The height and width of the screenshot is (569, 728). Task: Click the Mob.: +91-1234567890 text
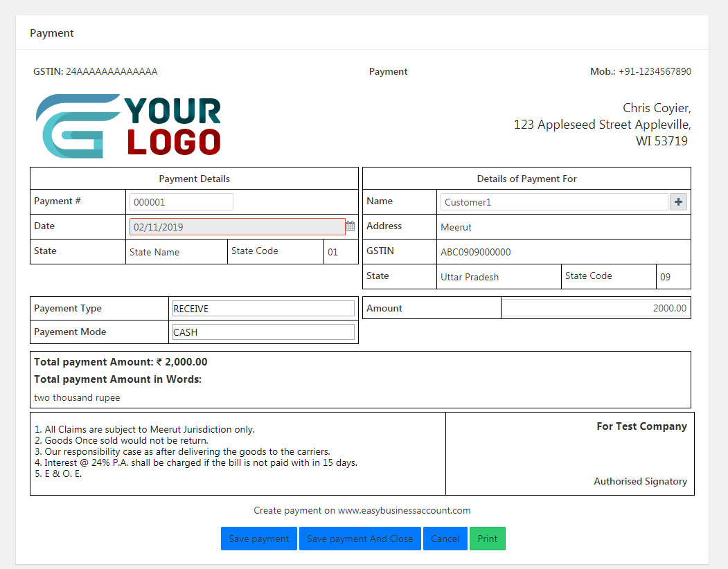click(x=640, y=71)
